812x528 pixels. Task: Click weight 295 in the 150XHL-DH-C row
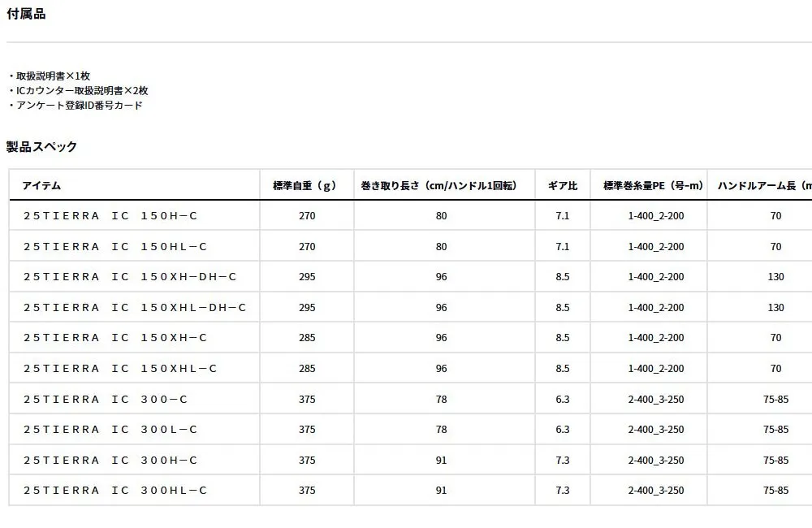pyautogui.click(x=307, y=308)
